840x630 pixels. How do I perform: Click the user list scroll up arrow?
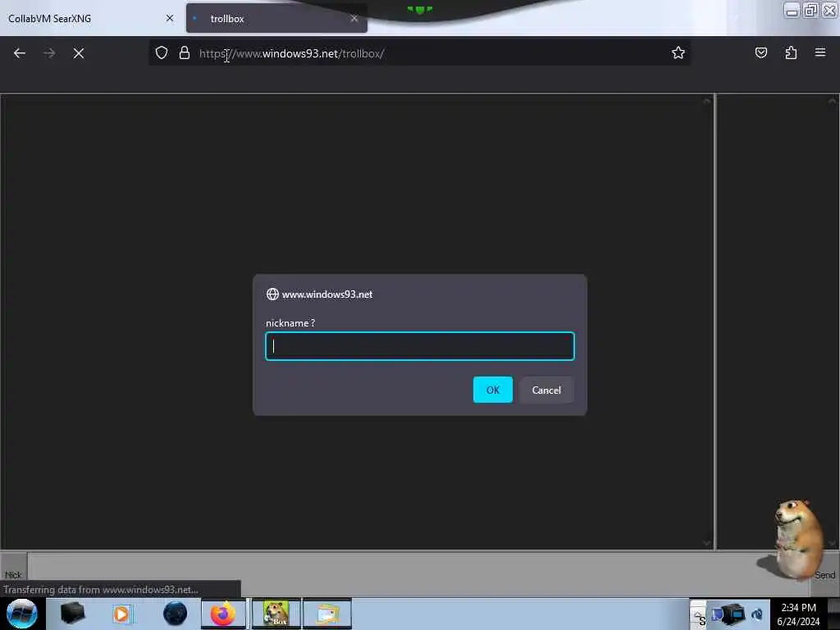tap(832, 101)
